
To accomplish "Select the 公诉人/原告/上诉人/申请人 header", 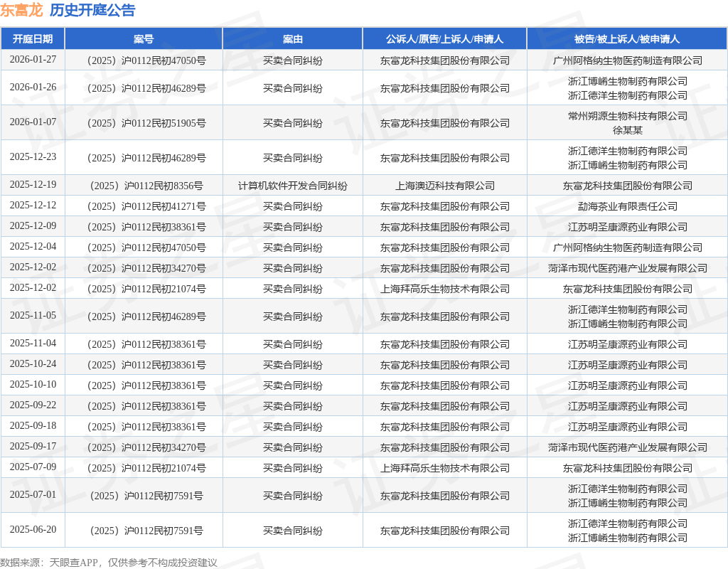I will (444, 39).
